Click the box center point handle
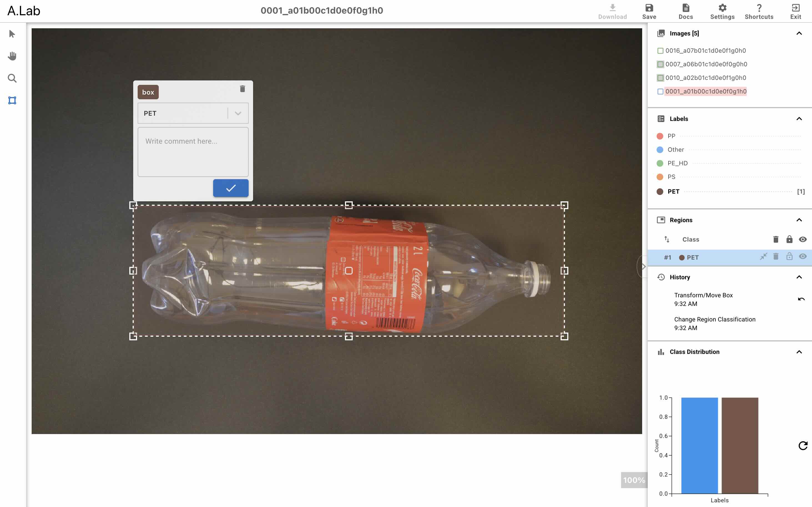812x507 pixels. (x=349, y=271)
